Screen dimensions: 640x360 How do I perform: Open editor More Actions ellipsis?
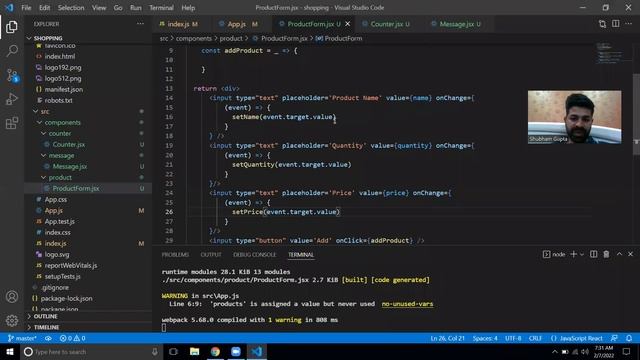coord(629,24)
